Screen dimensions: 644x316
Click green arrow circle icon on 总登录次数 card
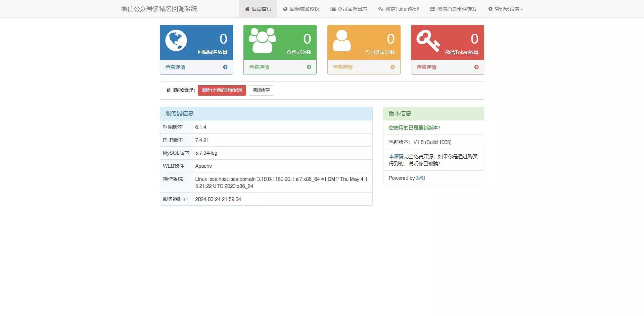pos(309,67)
